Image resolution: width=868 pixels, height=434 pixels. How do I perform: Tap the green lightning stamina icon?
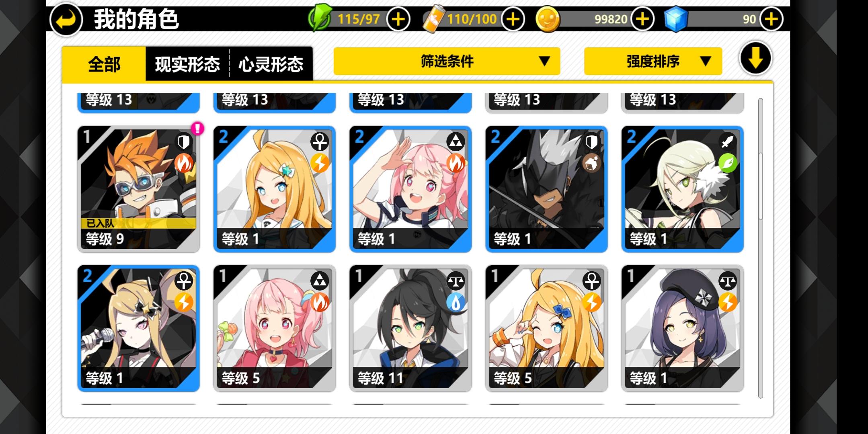coord(320,18)
